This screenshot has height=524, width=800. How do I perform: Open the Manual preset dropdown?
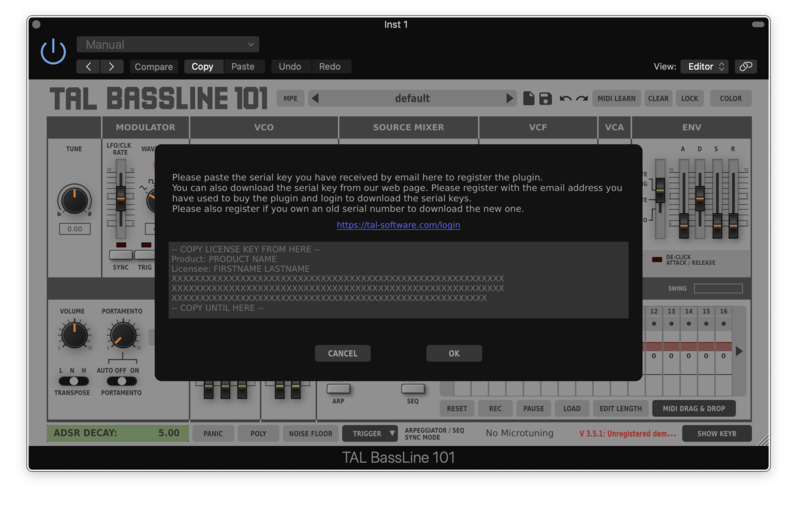[168, 44]
